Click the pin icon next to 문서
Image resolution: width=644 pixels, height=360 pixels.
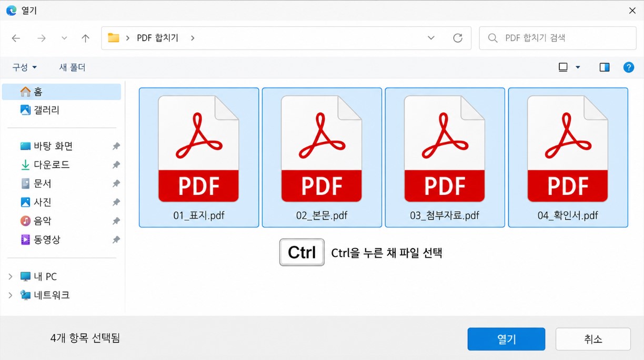click(x=116, y=183)
